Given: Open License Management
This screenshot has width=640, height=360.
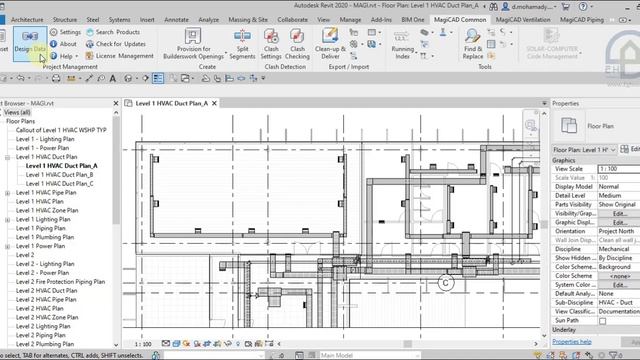Looking at the screenshot, I should pos(120,56).
